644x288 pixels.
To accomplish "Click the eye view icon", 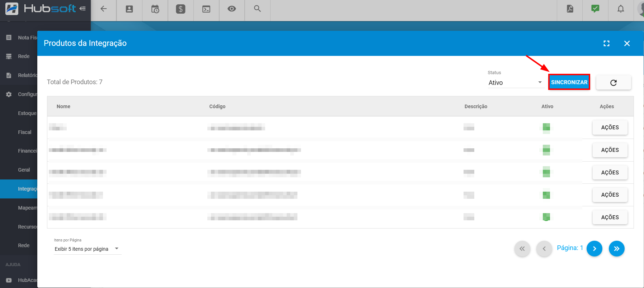I will 232,9.
